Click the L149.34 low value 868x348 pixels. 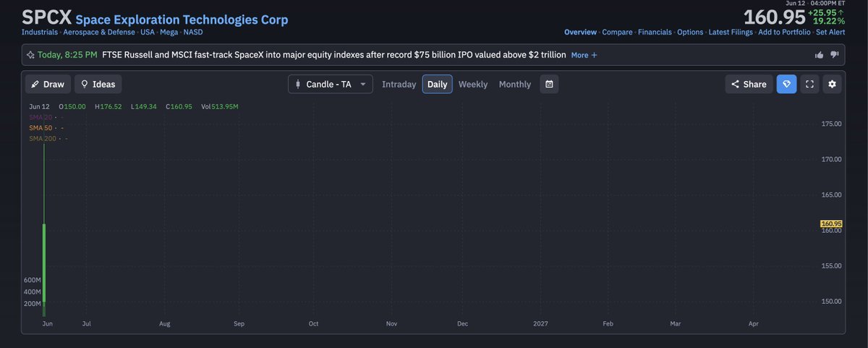point(145,106)
